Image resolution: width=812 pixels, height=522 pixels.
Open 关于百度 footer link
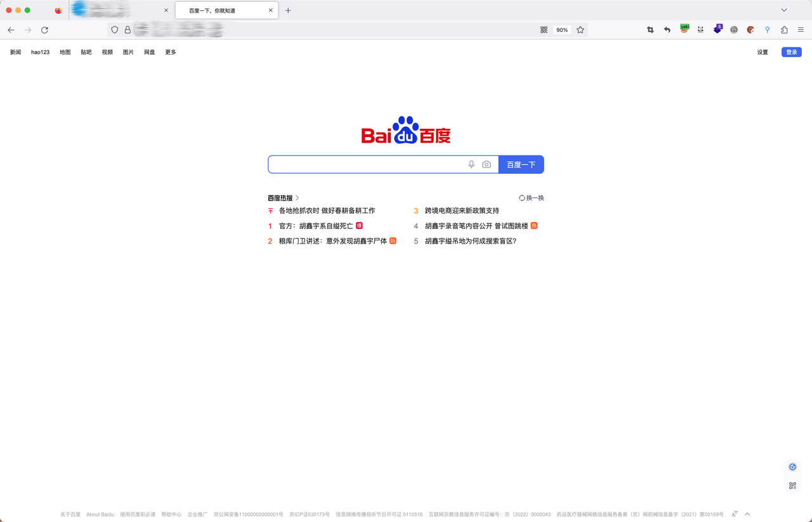click(x=70, y=514)
